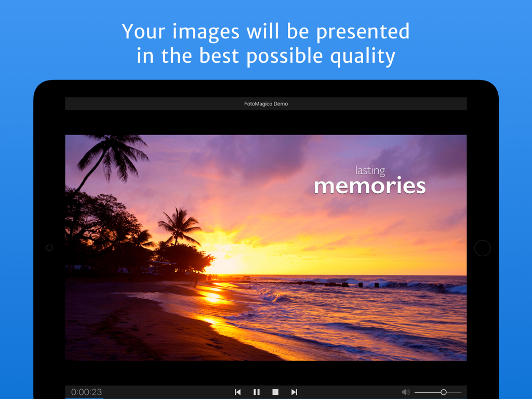
Task: Select the pause control to halt slideshow
Action: [x=257, y=392]
